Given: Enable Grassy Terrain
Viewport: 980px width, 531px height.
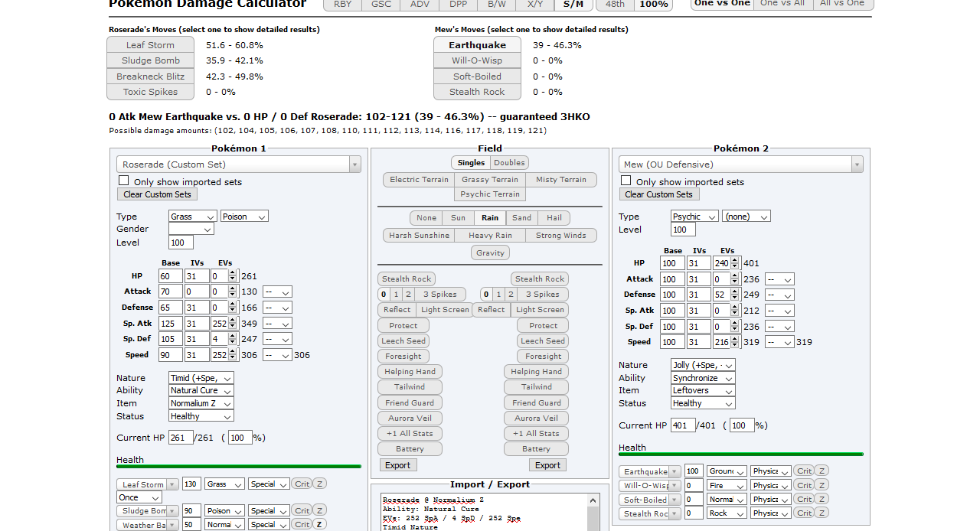Looking at the screenshot, I should pyautogui.click(x=490, y=180).
